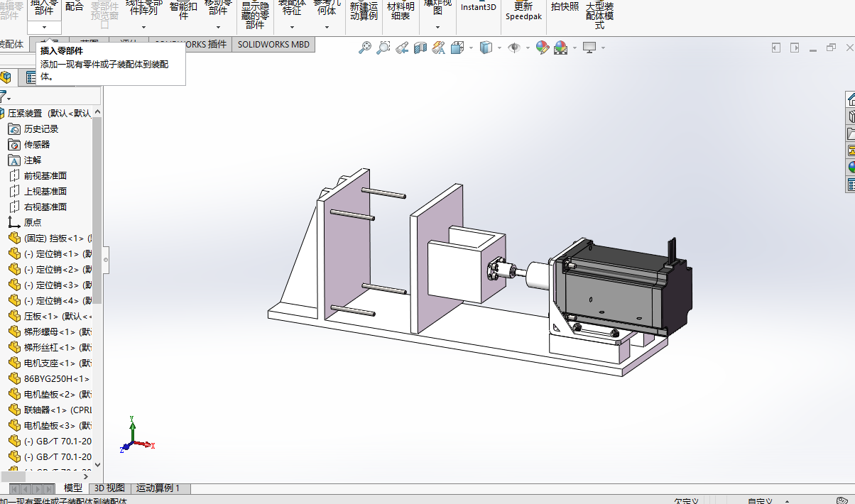
Task: Toggle Hide/Show Items eye icon
Action: click(x=513, y=48)
